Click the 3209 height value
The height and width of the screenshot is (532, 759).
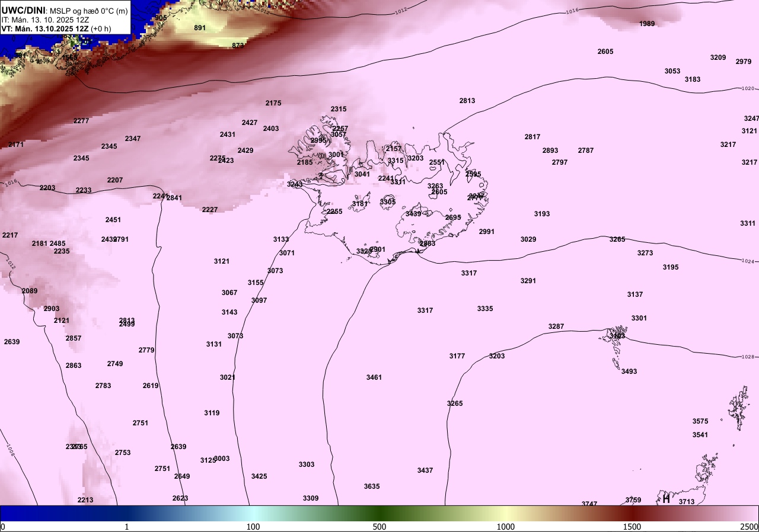(718, 57)
